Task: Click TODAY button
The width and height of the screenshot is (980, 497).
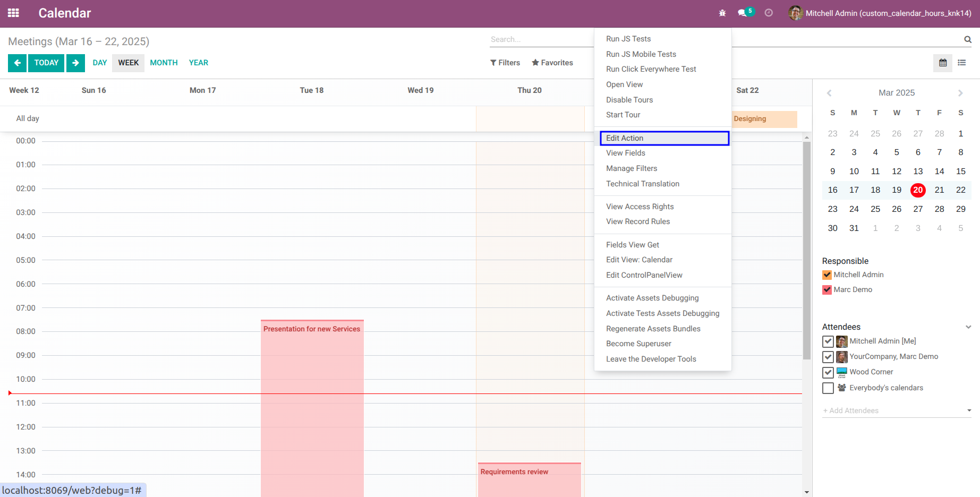Action: point(46,63)
